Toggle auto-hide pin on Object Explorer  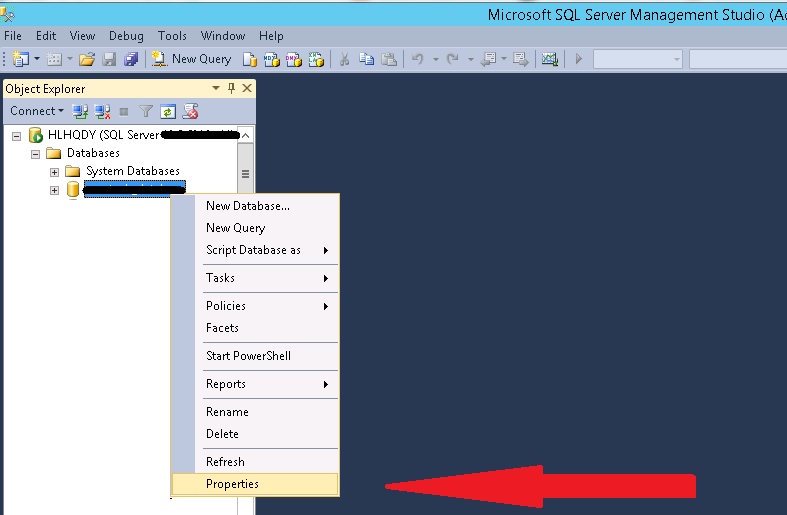(x=231, y=88)
